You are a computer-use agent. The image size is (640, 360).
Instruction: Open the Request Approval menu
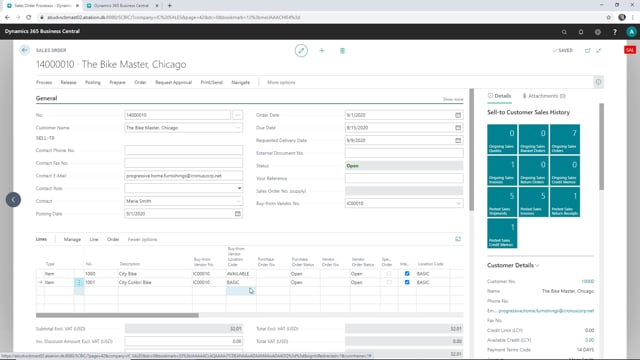173,82
